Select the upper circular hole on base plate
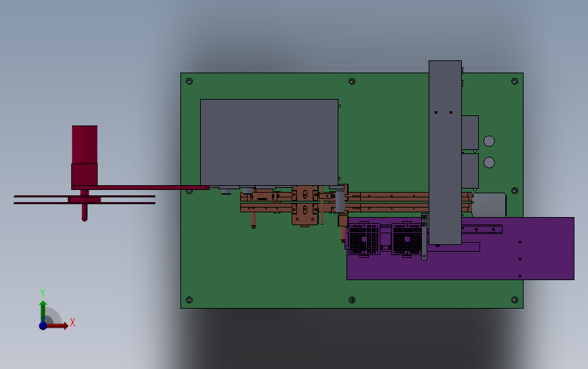Screen dimensions: 588x369 click(489, 141)
